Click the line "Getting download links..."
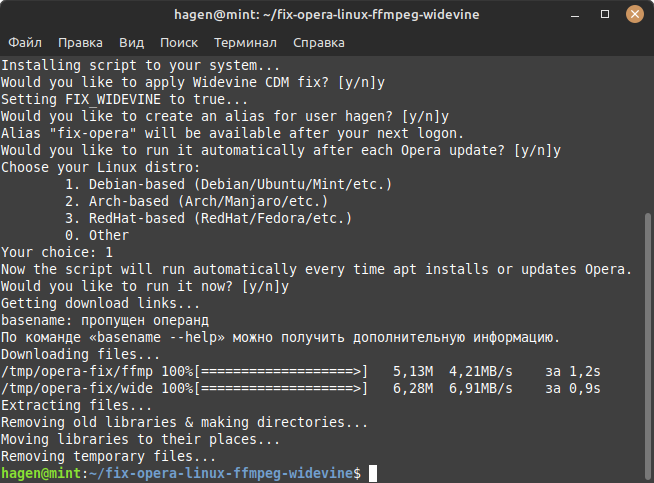This screenshot has height=483, width=654. point(101,303)
